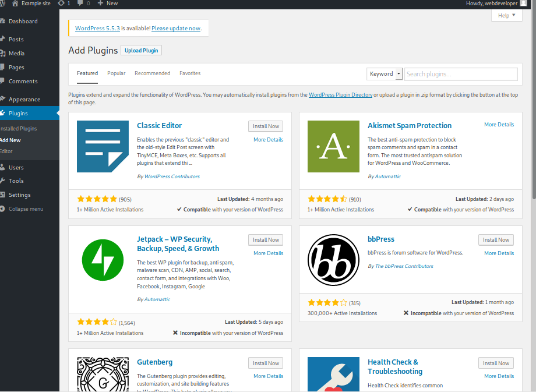View More Details for Classic Editor
This screenshot has height=392, width=536.
(269, 139)
